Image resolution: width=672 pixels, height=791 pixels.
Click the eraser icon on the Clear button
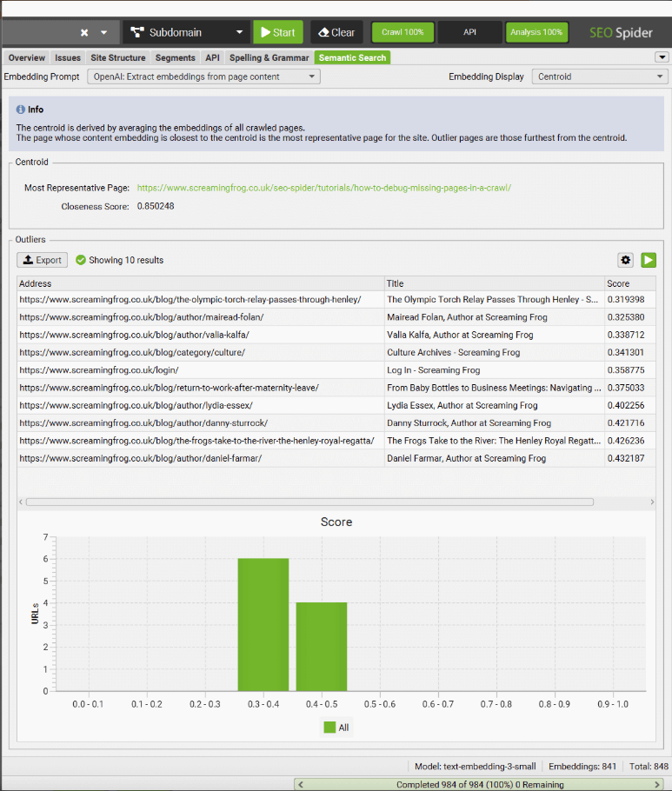[323, 32]
